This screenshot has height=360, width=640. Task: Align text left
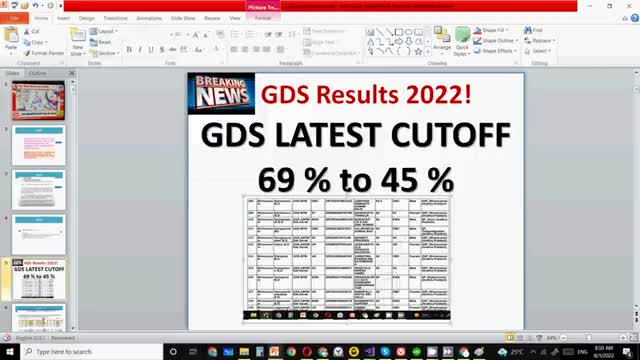pos(234,49)
